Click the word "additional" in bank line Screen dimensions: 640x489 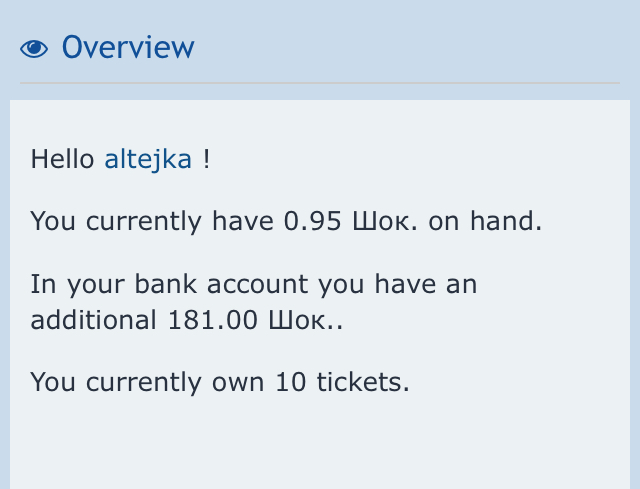[90, 321]
